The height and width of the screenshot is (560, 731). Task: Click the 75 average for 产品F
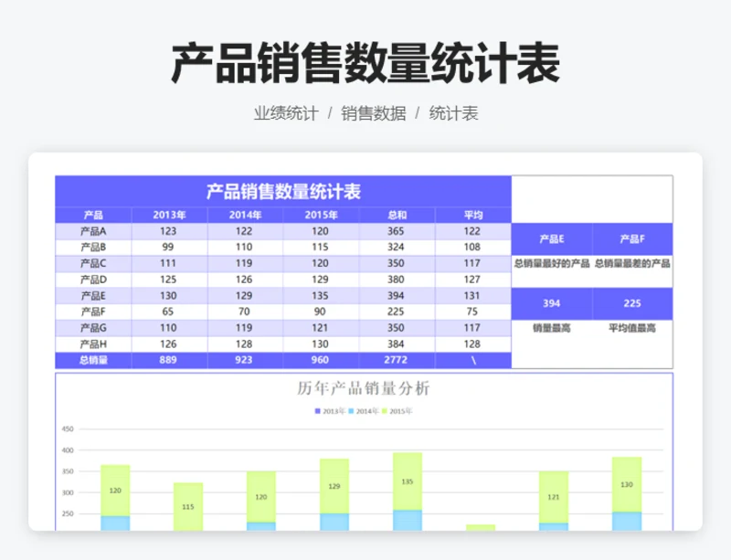[x=472, y=312]
